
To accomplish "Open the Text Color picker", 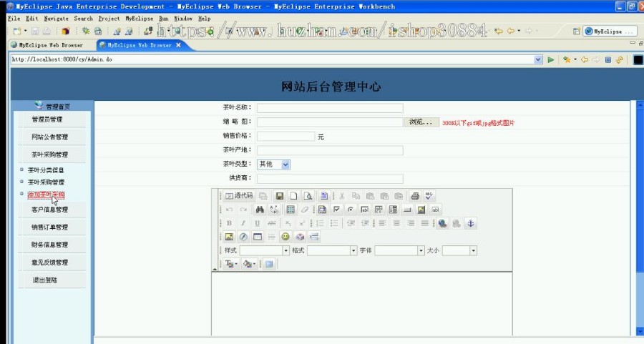I will [231, 264].
